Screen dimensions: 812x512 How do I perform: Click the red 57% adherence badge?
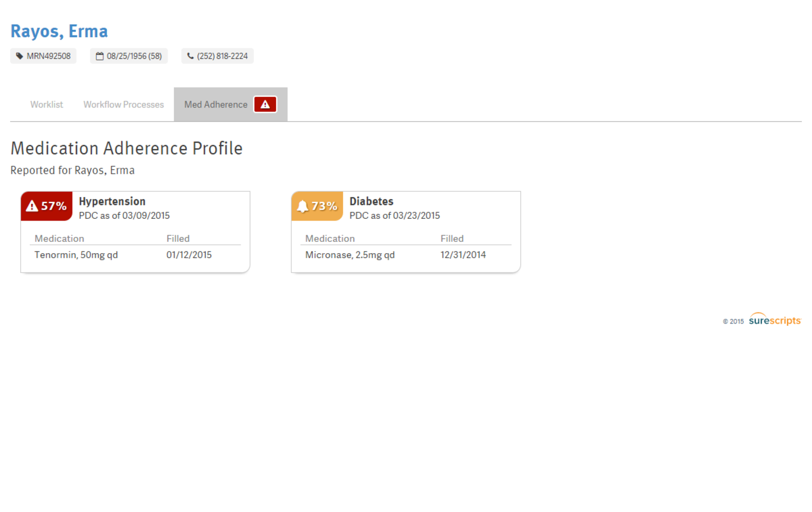(x=46, y=206)
